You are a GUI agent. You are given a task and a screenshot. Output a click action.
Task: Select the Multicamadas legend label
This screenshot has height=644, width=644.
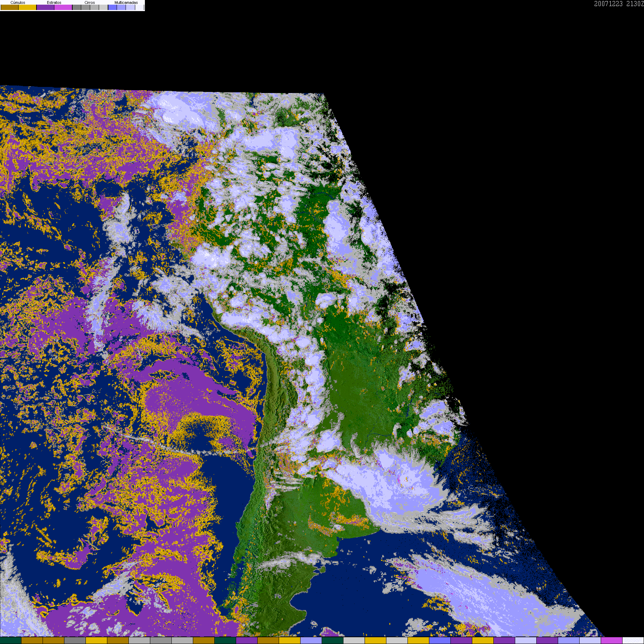pos(126,3)
